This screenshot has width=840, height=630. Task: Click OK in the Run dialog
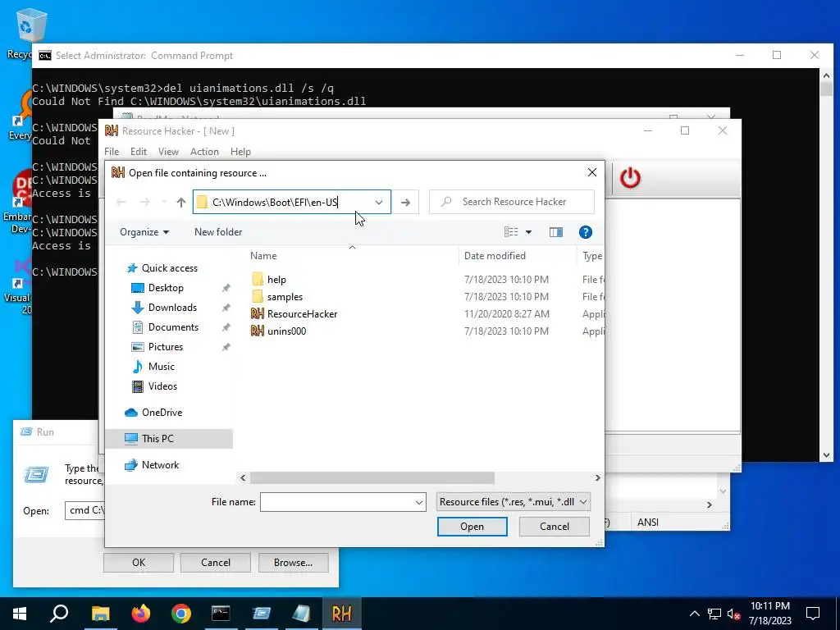138,563
